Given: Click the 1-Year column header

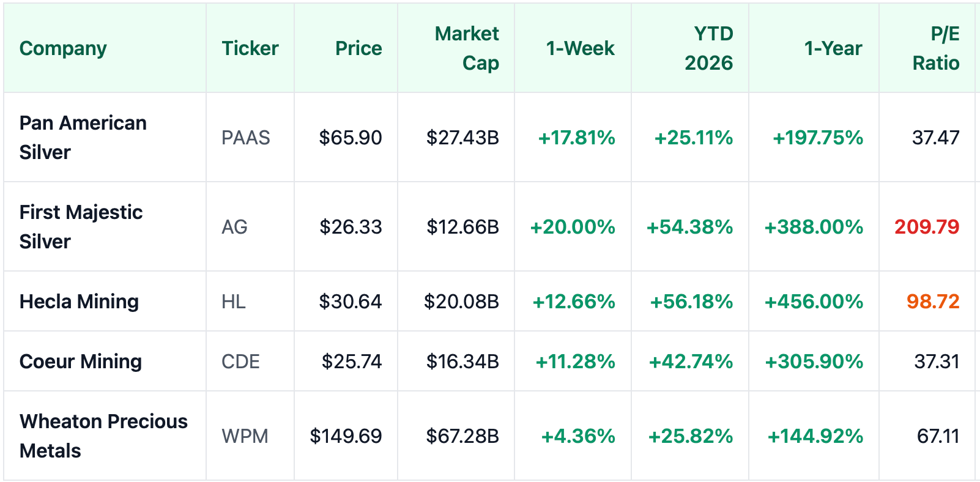Looking at the screenshot, I should (833, 48).
